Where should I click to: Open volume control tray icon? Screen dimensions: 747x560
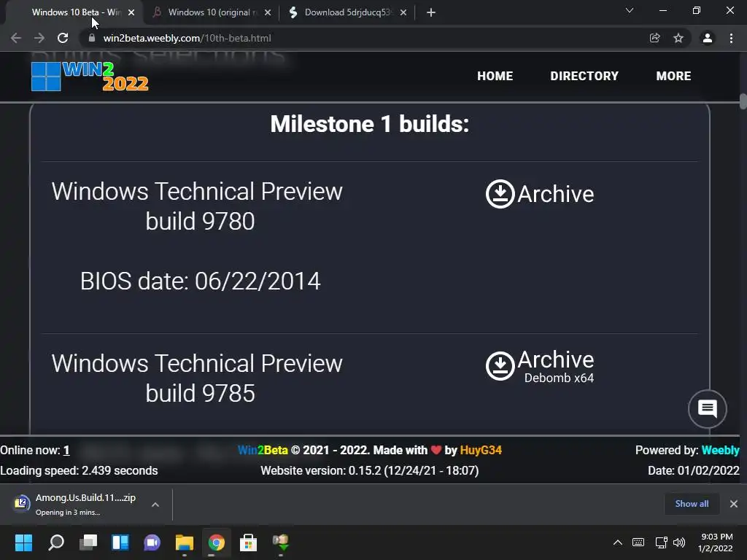(x=679, y=542)
